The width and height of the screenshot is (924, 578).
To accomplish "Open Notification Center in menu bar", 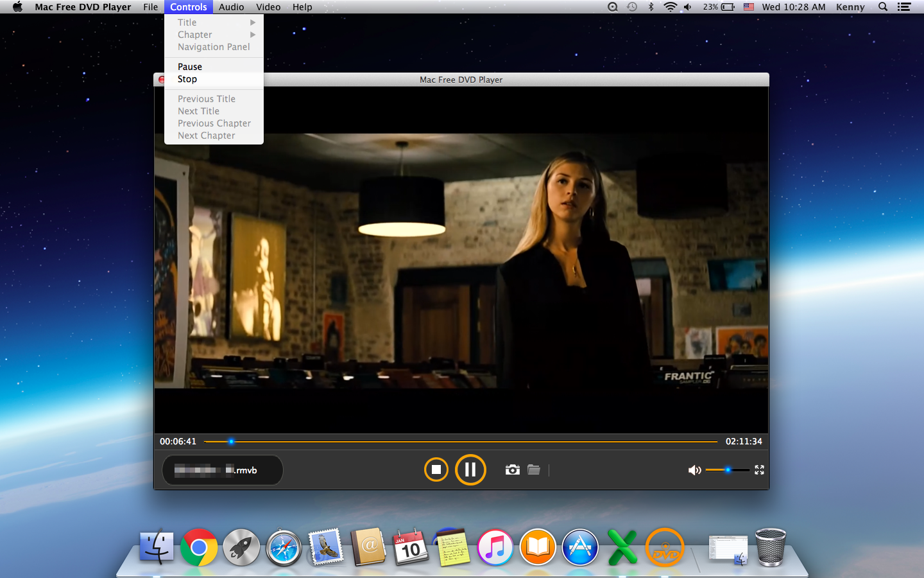I will tap(904, 7).
